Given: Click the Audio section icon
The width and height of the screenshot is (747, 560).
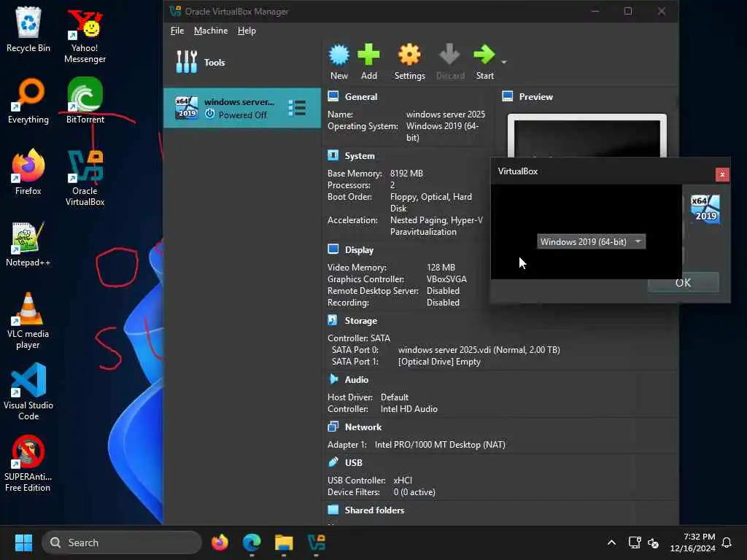Looking at the screenshot, I should (x=333, y=379).
